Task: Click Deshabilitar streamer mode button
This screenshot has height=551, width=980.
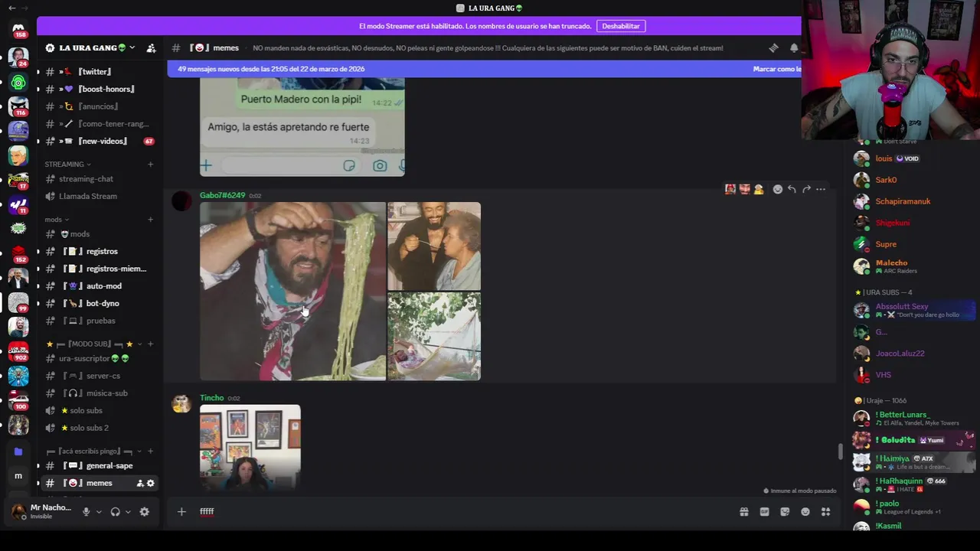Action: [x=620, y=26]
